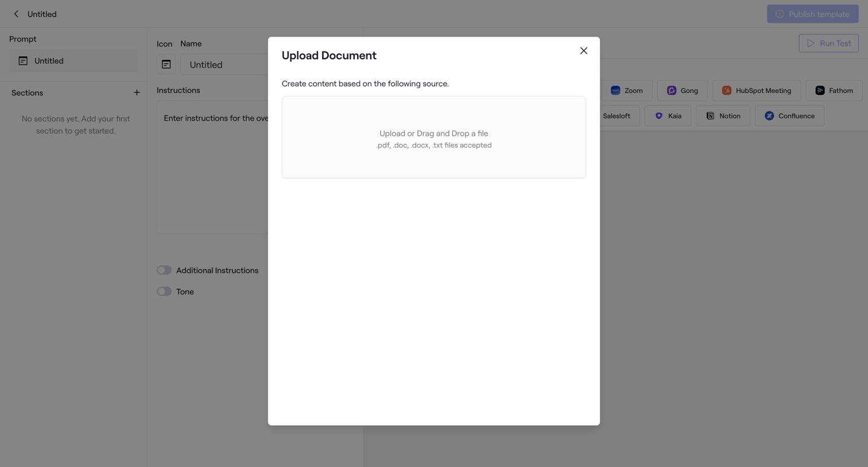
Task: Select HubSpot Meeting as source
Action: (757, 91)
